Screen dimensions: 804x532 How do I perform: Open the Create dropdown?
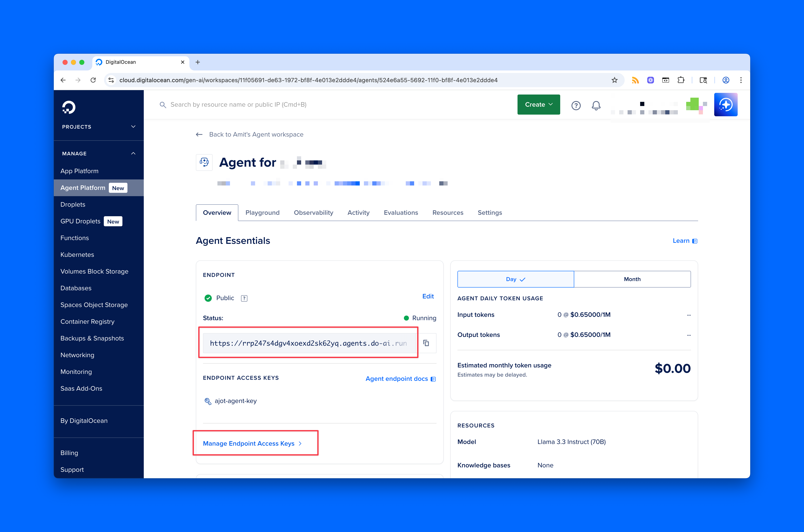[538, 105]
